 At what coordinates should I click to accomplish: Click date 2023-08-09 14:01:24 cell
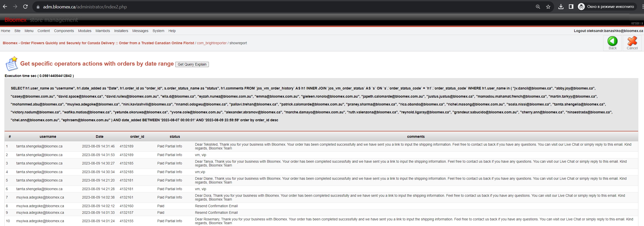(98, 221)
